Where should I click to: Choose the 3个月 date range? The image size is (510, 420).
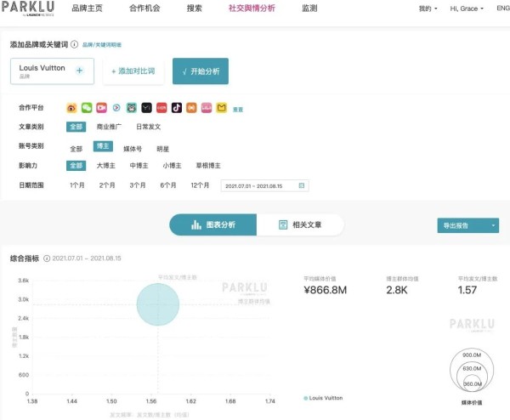(138, 185)
